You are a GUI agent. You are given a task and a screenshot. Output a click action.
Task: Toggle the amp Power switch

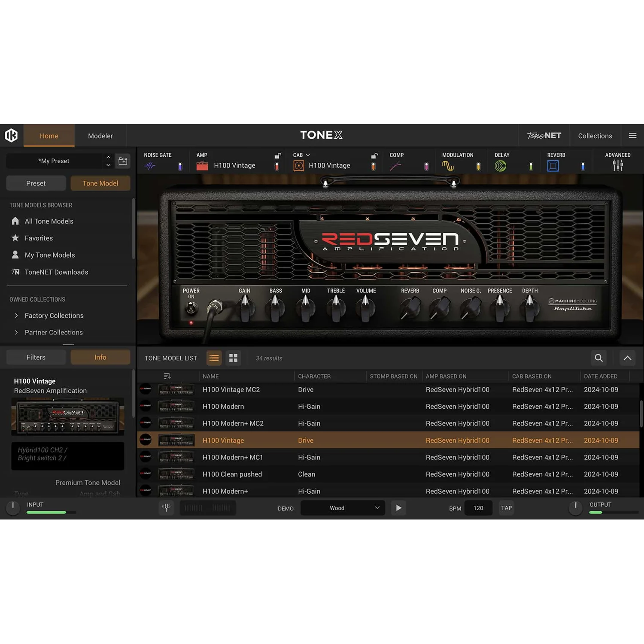pos(191,307)
